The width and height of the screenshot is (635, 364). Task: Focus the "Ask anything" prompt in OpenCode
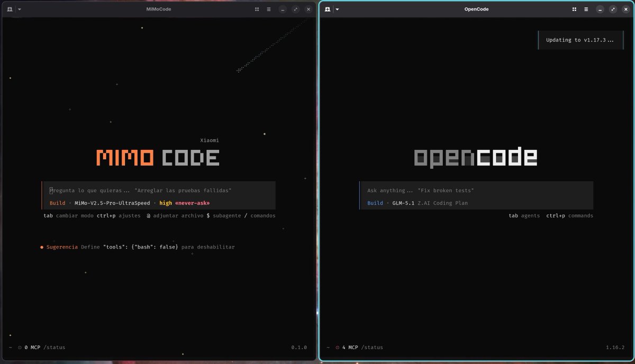point(476,190)
